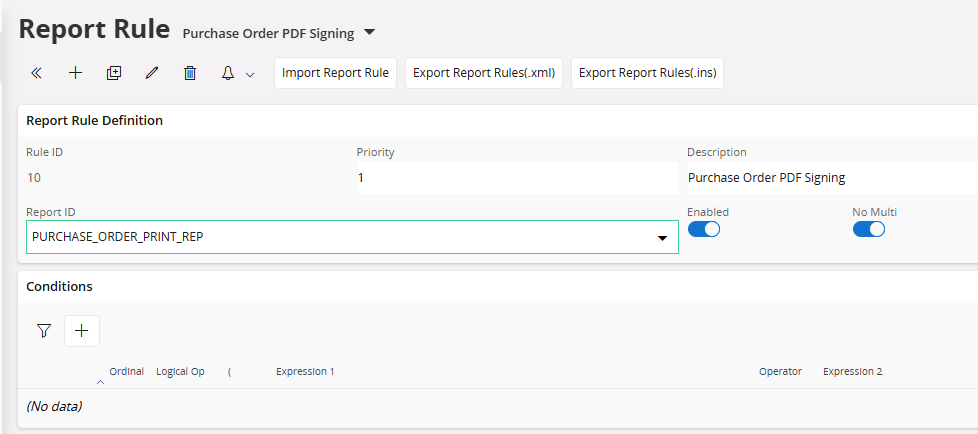Viewport: 978px width, 434px height.
Task: Delete the rule using trash icon
Action: click(x=190, y=73)
